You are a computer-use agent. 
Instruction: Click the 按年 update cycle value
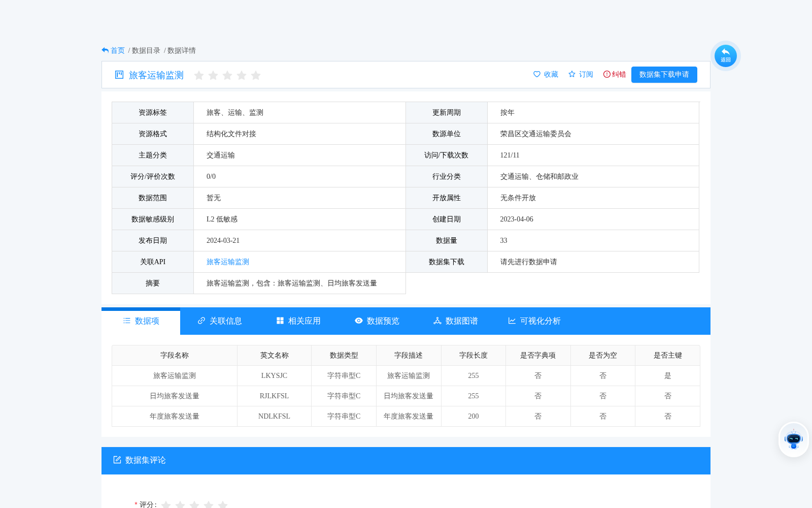[507, 112]
